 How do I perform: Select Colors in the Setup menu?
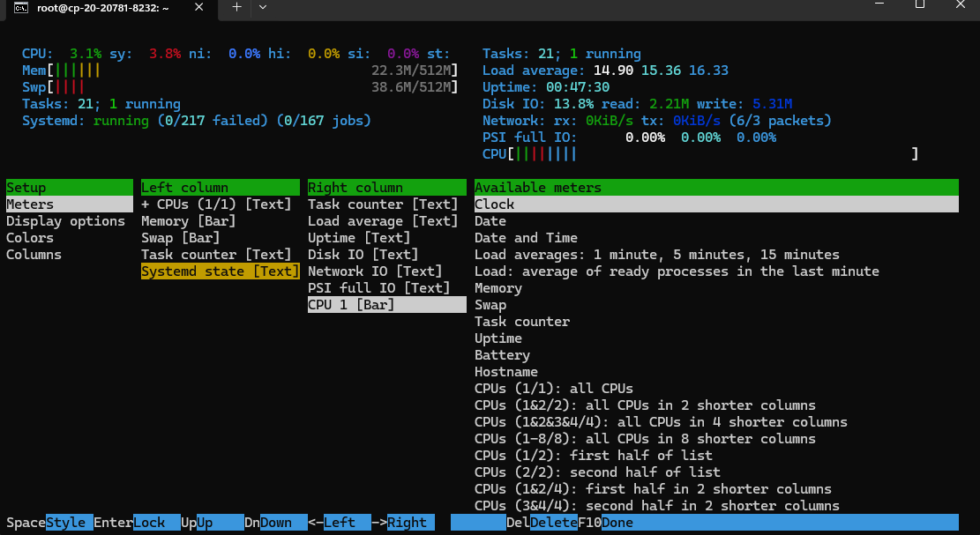coord(30,238)
